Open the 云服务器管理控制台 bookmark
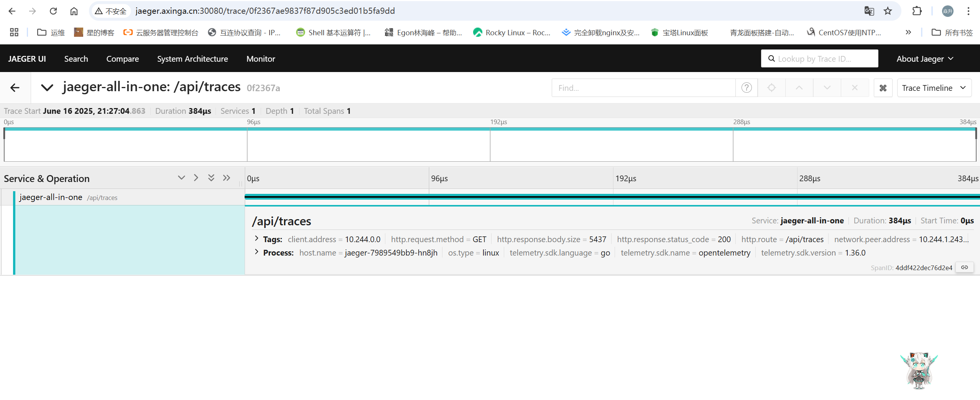 pyautogui.click(x=161, y=33)
